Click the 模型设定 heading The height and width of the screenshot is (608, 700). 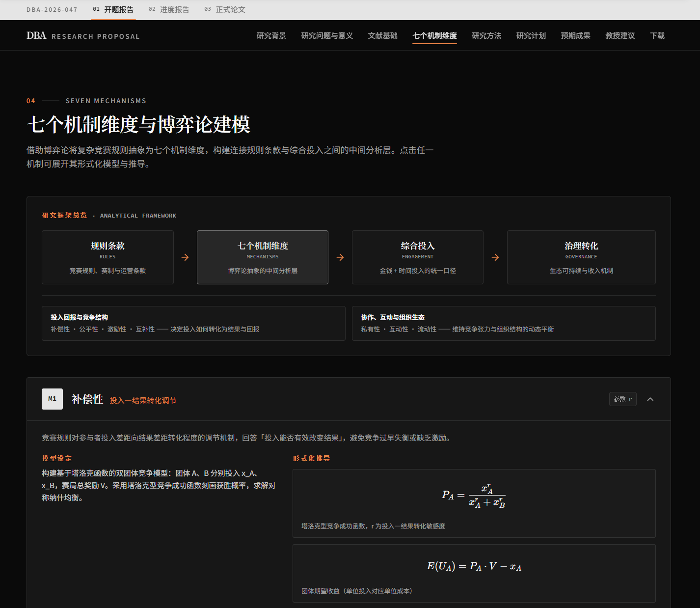click(x=57, y=458)
